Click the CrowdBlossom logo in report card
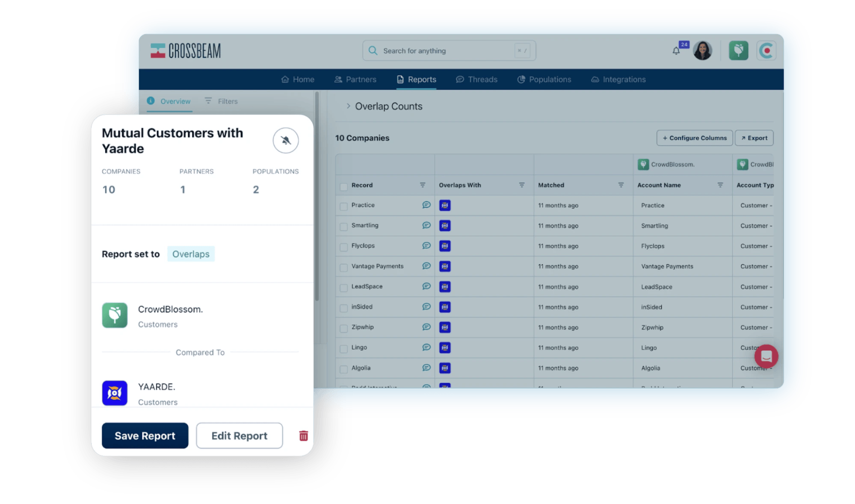The height and width of the screenshot is (504, 855). pyautogui.click(x=115, y=315)
